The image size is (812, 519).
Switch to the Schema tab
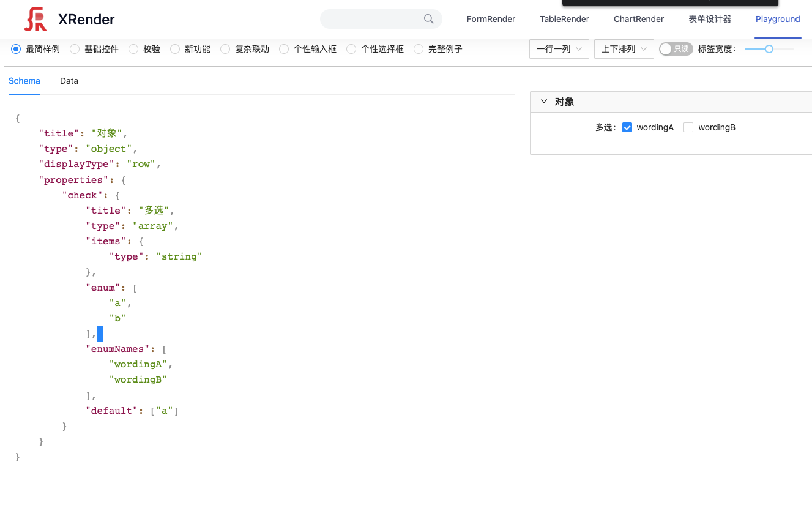click(24, 81)
